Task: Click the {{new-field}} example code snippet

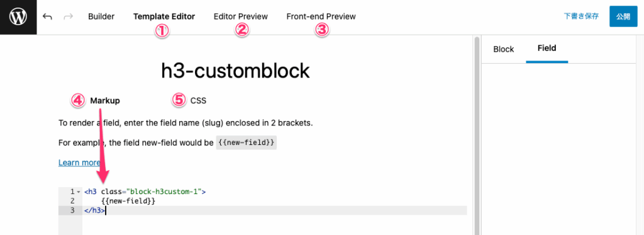Action: pyautogui.click(x=247, y=142)
